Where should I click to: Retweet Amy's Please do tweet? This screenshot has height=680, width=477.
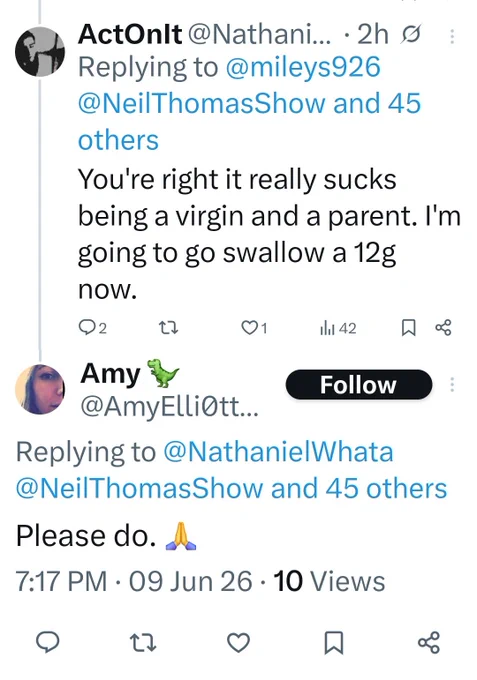pos(143,642)
